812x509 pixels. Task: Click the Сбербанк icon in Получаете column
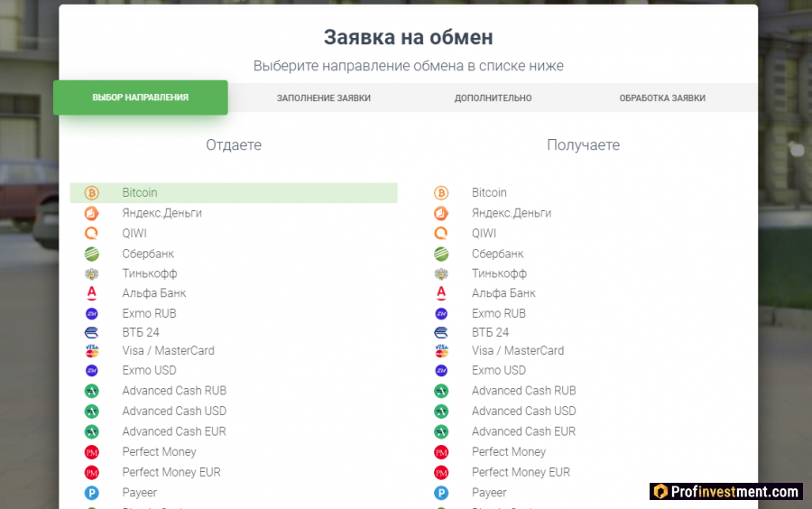[x=441, y=254]
